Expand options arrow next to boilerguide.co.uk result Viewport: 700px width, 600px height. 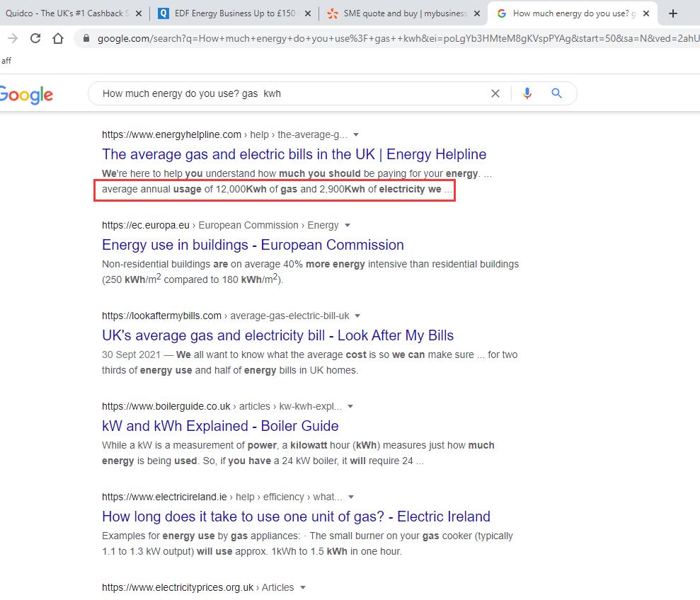click(x=350, y=406)
